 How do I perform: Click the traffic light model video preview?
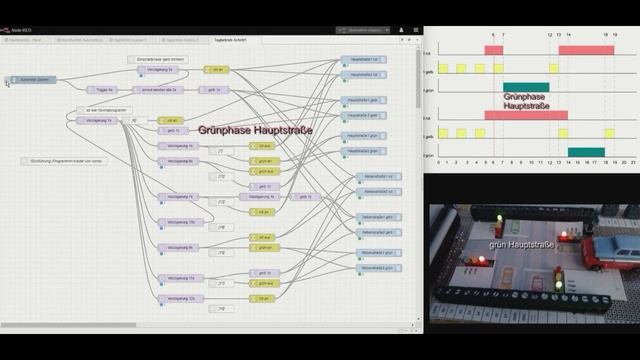534,265
